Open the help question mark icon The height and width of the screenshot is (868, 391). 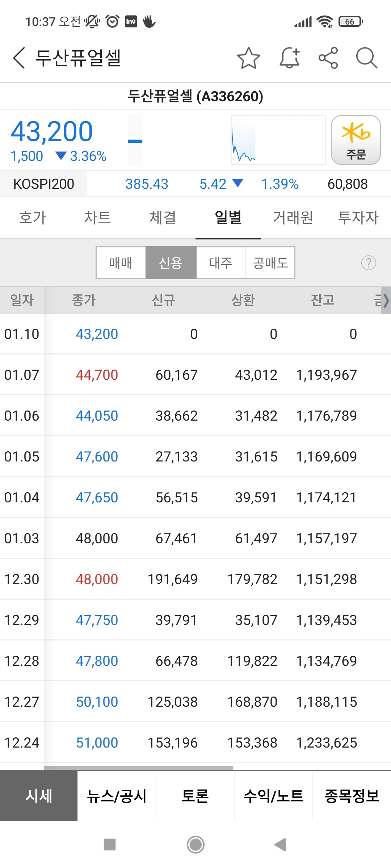coord(369,263)
